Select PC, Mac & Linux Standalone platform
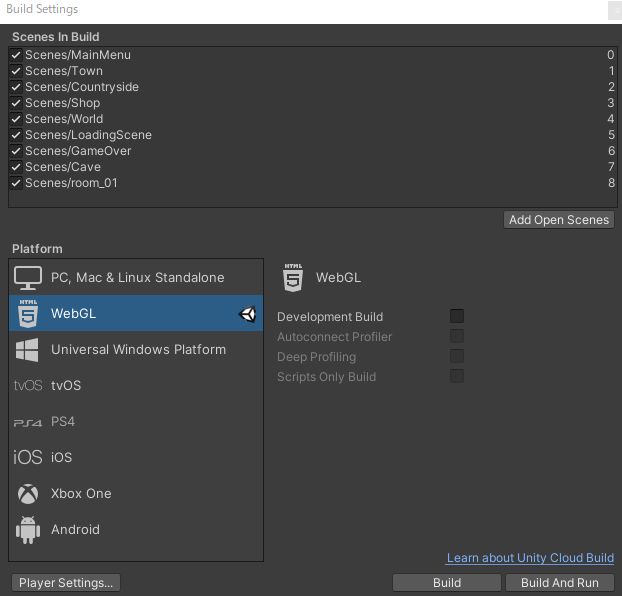622x596 pixels. click(x=136, y=277)
